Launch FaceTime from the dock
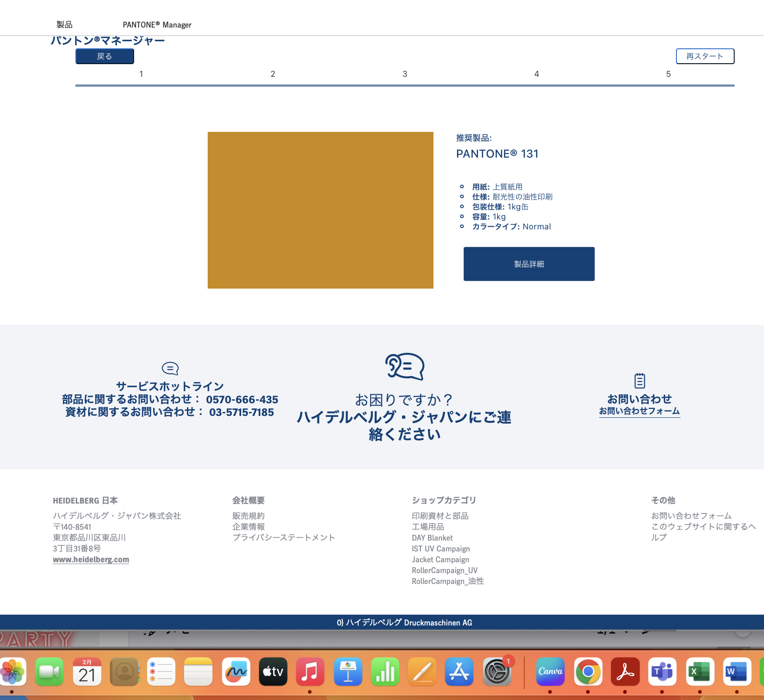 point(49,672)
